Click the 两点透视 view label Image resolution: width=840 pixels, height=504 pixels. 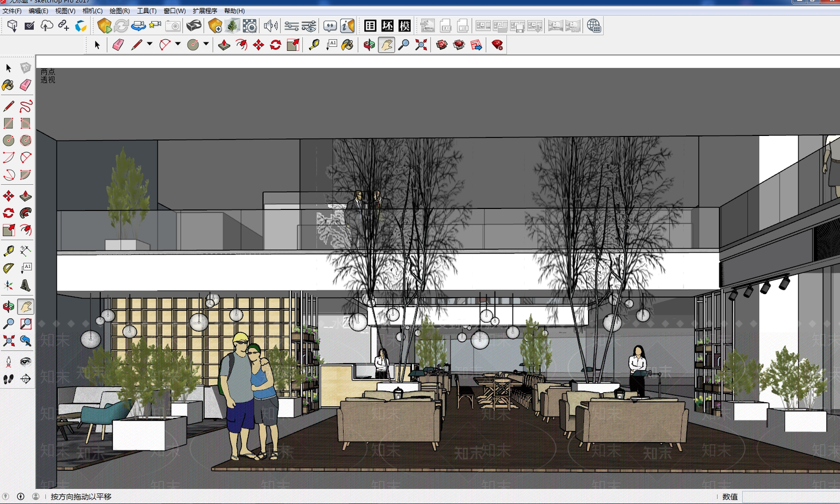click(48, 76)
